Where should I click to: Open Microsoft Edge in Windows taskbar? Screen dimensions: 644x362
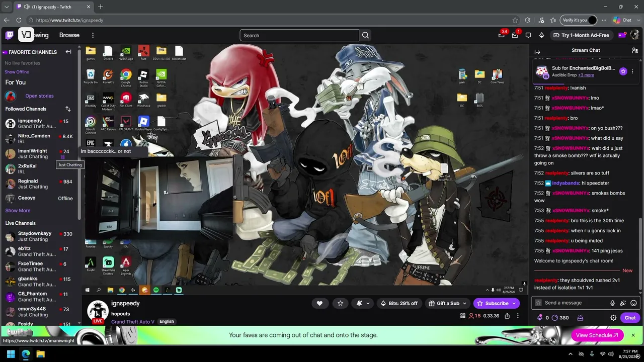click(26, 354)
